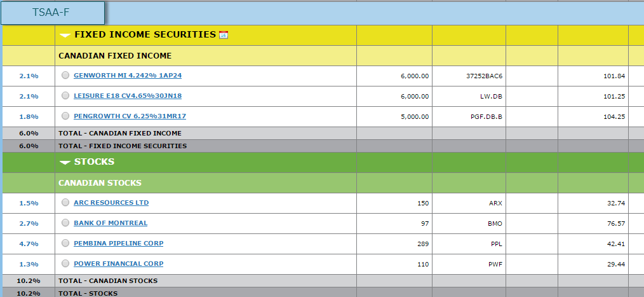Click the Canadian Stocks subheading row

100,183
